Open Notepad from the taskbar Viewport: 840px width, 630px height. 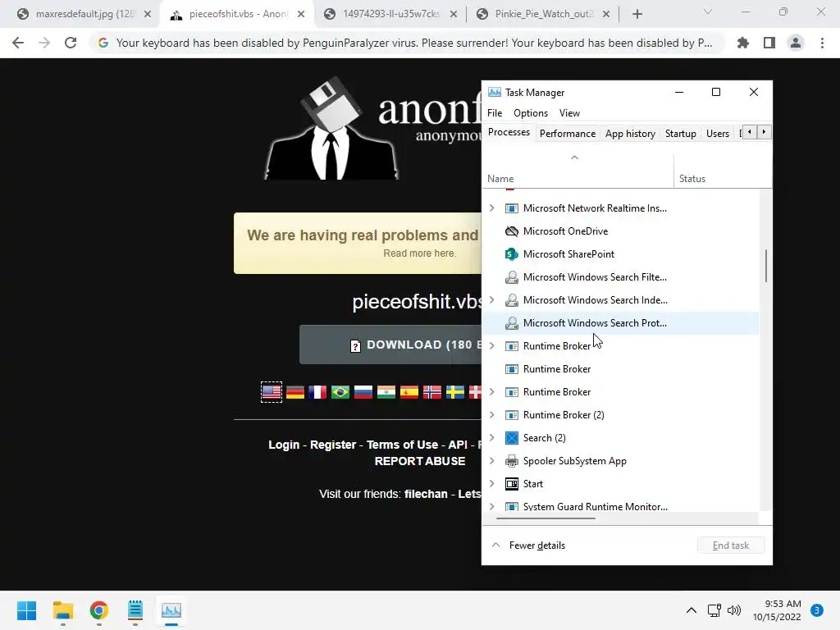coord(135,610)
